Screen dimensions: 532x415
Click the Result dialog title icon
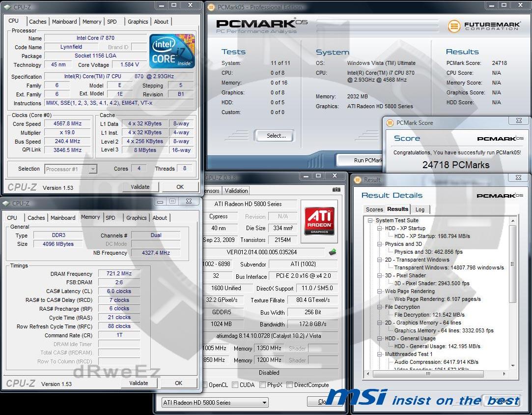358,179
